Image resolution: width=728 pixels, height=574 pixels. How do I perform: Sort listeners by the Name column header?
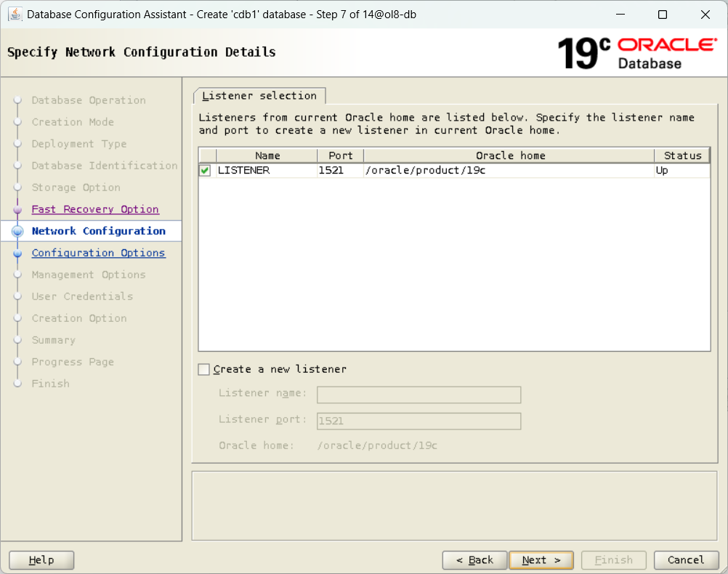tap(267, 155)
